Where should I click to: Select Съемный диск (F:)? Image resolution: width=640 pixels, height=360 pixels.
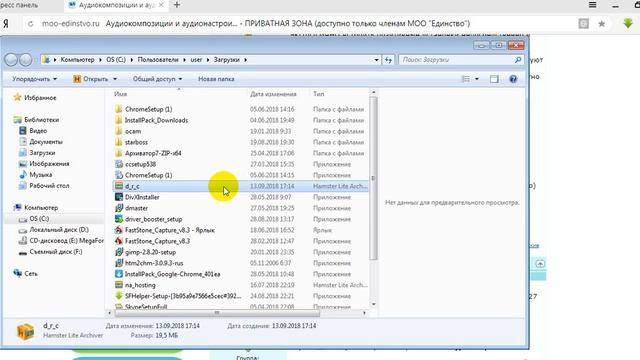click(56, 252)
